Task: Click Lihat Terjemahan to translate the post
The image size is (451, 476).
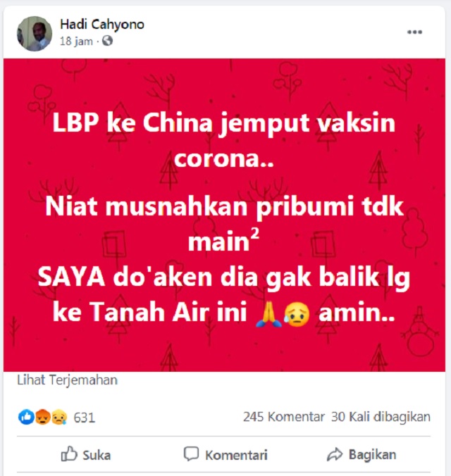Action: tap(67, 380)
